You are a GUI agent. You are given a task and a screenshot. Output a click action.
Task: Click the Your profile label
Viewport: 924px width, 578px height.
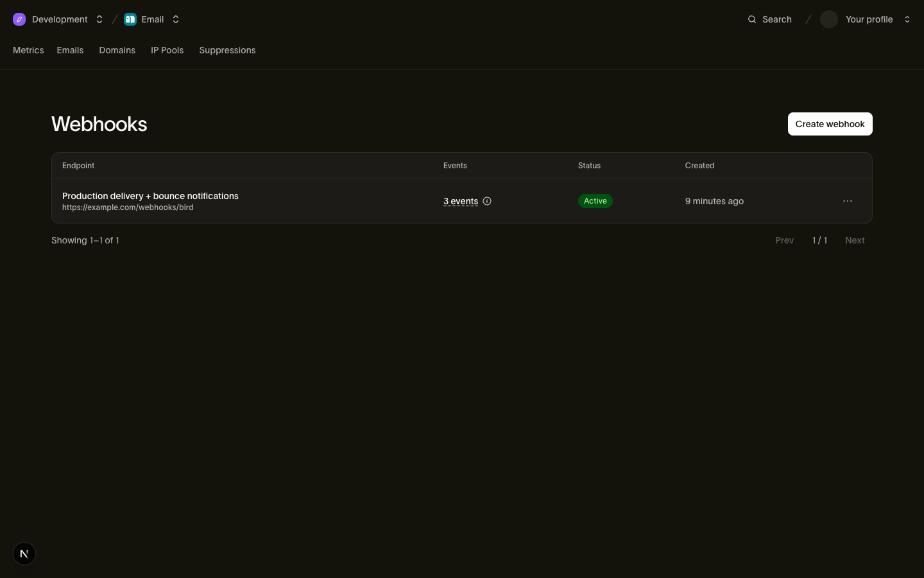(869, 19)
